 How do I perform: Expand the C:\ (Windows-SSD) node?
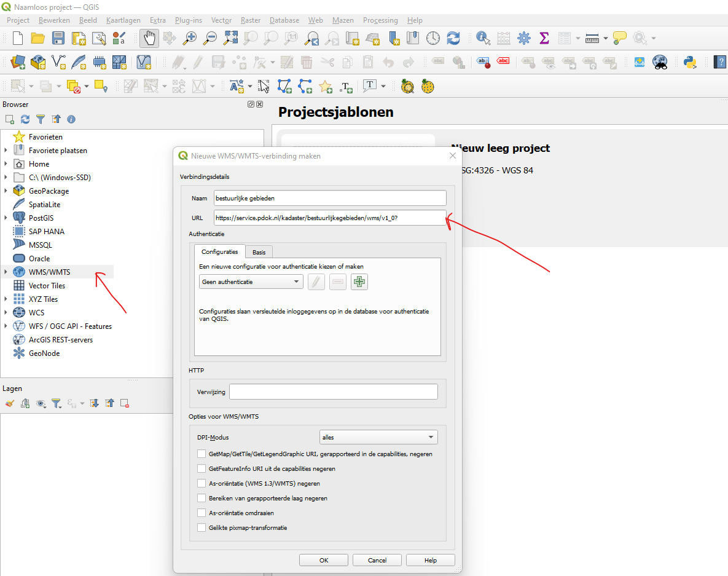coord(6,177)
